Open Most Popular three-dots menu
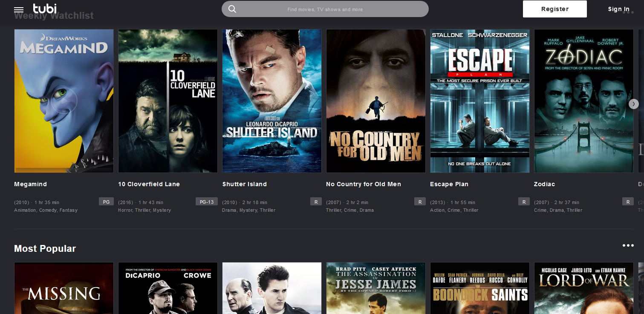This screenshot has height=314, width=644. click(x=628, y=245)
